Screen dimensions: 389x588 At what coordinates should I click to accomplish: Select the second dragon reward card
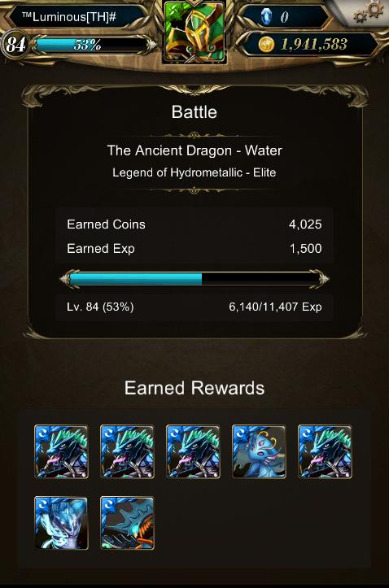tap(127, 451)
